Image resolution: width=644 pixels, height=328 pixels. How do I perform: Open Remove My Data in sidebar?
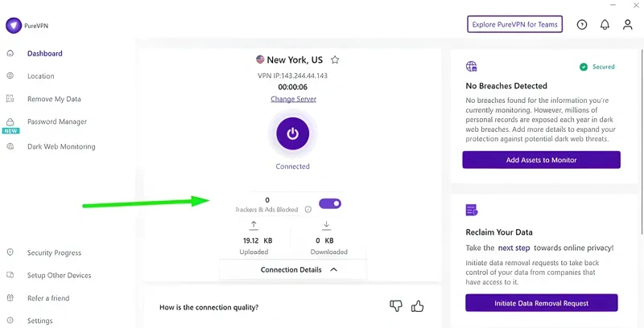54,99
